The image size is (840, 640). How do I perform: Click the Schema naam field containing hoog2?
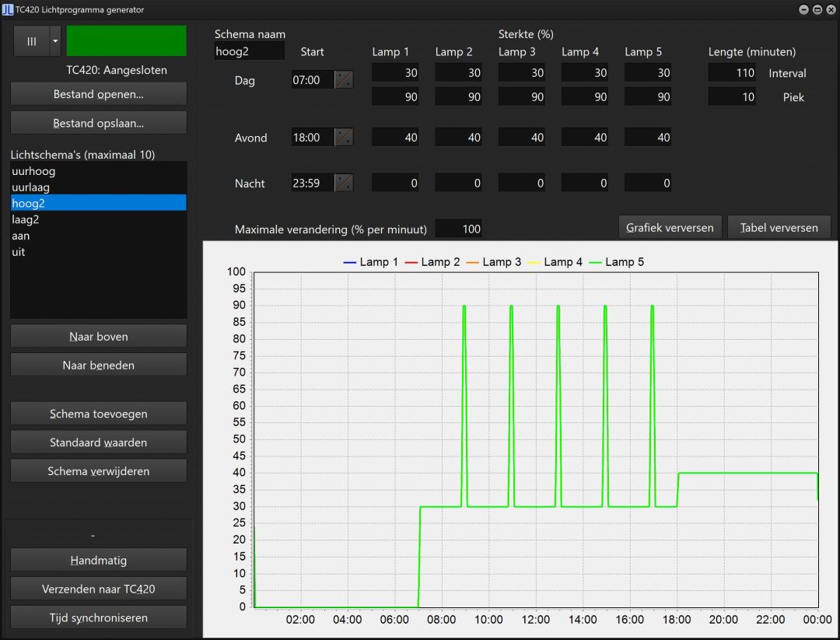coord(249,51)
